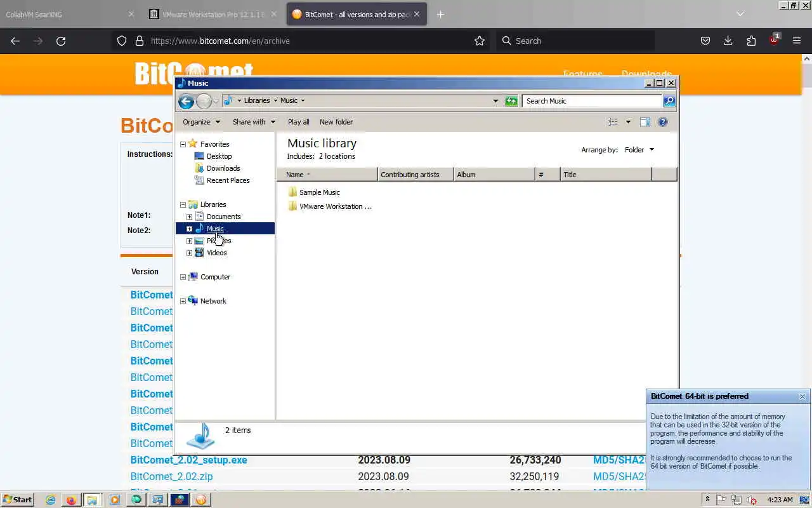The width and height of the screenshot is (812, 508).
Task: Expand the Pictures library node
Action: click(x=189, y=241)
